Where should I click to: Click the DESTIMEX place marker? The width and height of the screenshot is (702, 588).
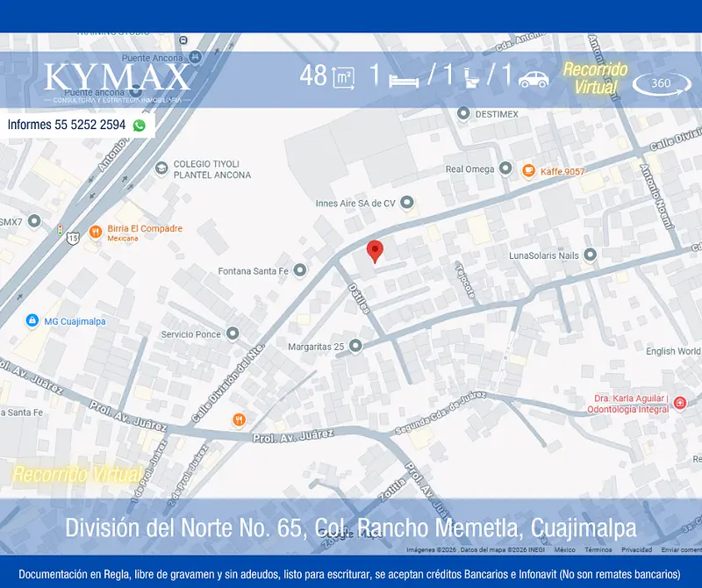(x=463, y=114)
